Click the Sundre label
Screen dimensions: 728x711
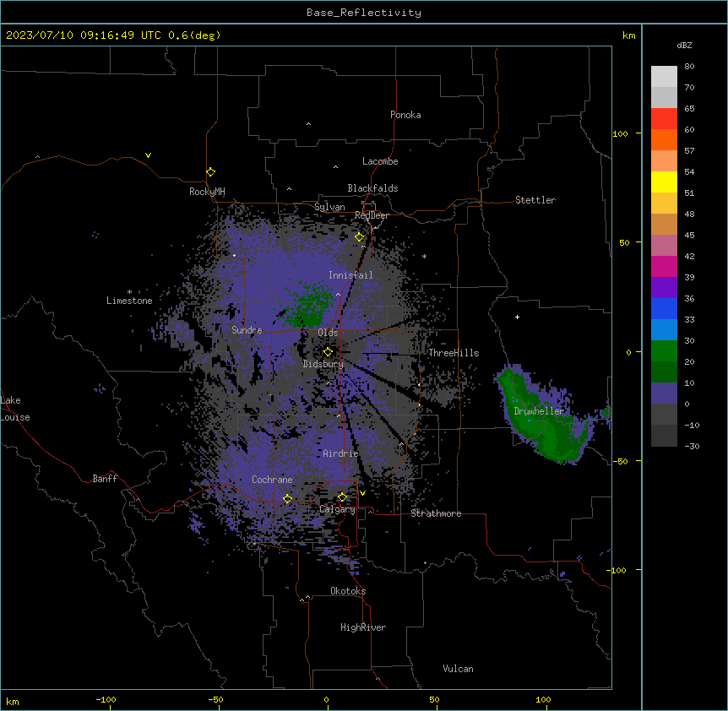pyautogui.click(x=247, y=330)
